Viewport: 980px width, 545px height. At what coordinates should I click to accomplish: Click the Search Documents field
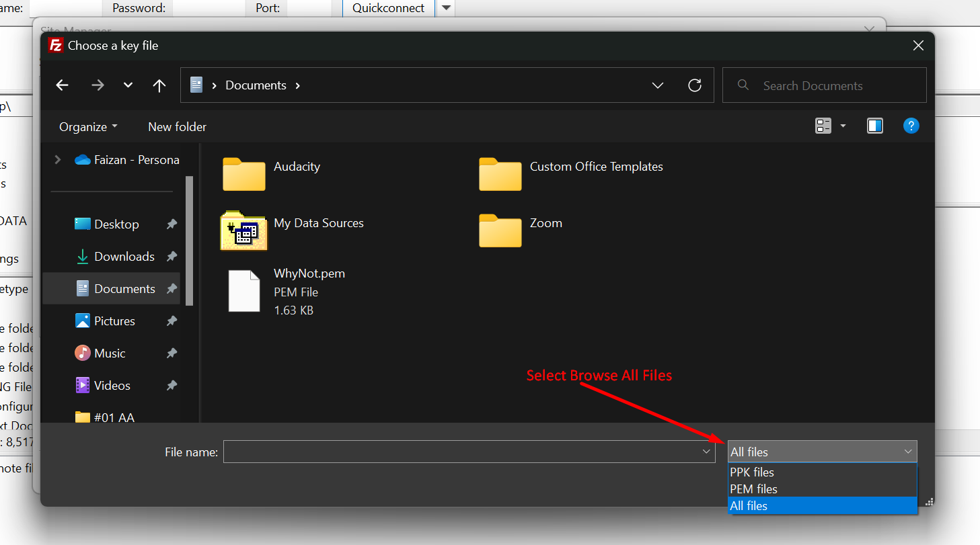point(824,85)
